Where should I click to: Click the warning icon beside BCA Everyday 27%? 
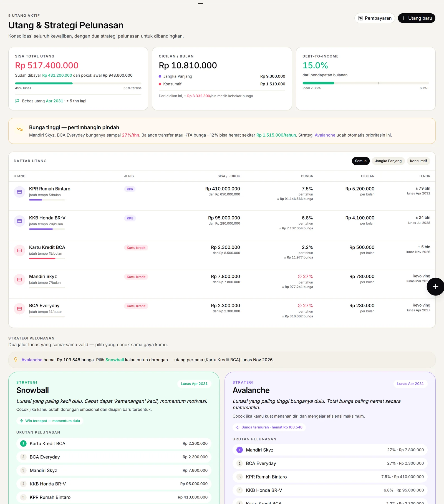pyautogui.click(x=300, y=306)
